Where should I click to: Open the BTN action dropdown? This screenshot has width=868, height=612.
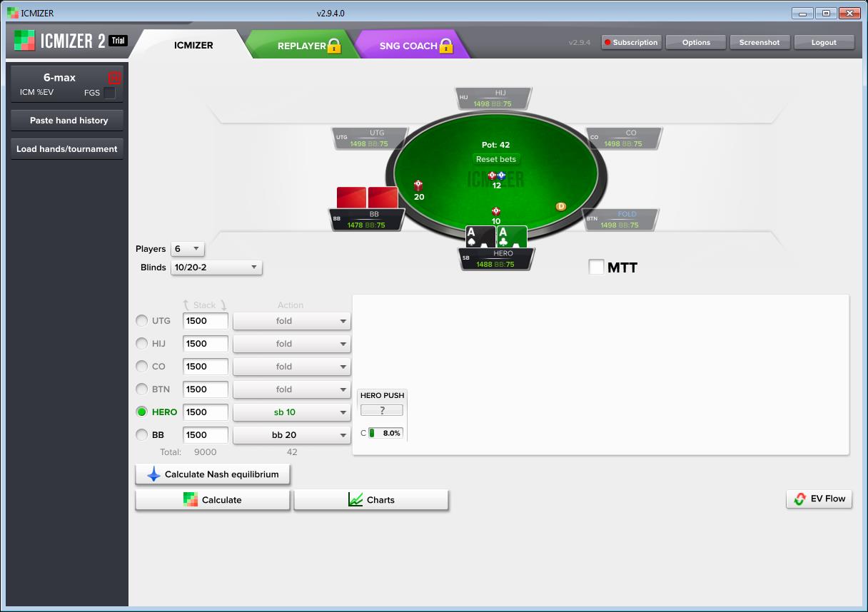pyautogui.click(x=292, y=389)
